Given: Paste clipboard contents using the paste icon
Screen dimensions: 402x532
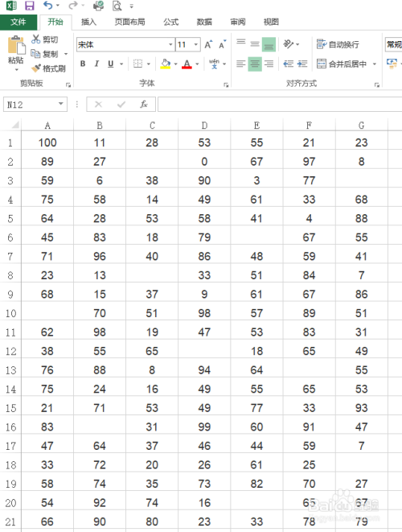Looking at the screenshot, I should click(16, 45).
